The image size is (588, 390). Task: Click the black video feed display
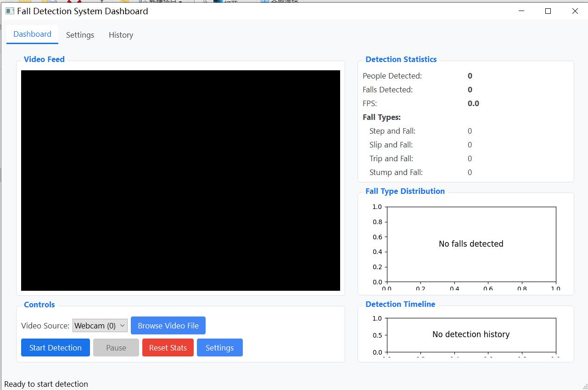[180, 181]
